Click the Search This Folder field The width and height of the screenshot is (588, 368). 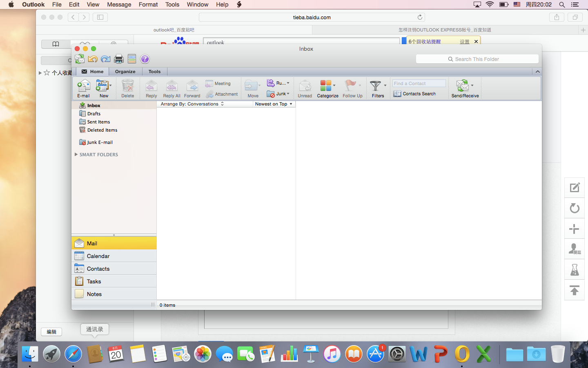[477, 59]
